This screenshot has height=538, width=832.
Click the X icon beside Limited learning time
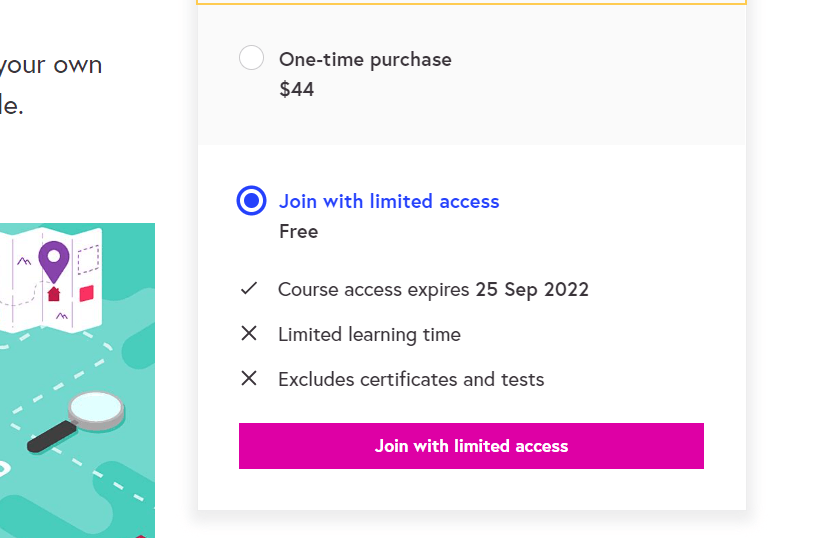pos(249,334)
